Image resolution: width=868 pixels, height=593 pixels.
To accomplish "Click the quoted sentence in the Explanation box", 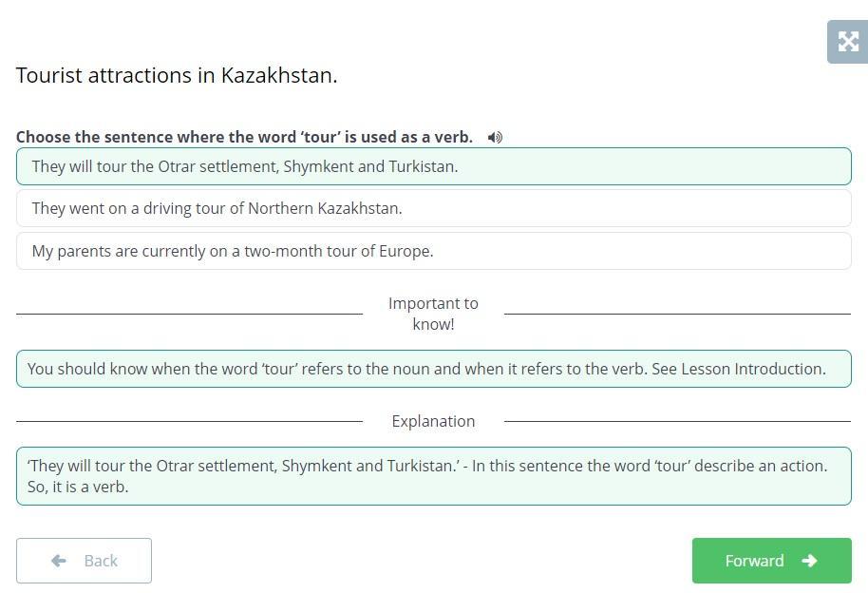I will coord(243,466).
